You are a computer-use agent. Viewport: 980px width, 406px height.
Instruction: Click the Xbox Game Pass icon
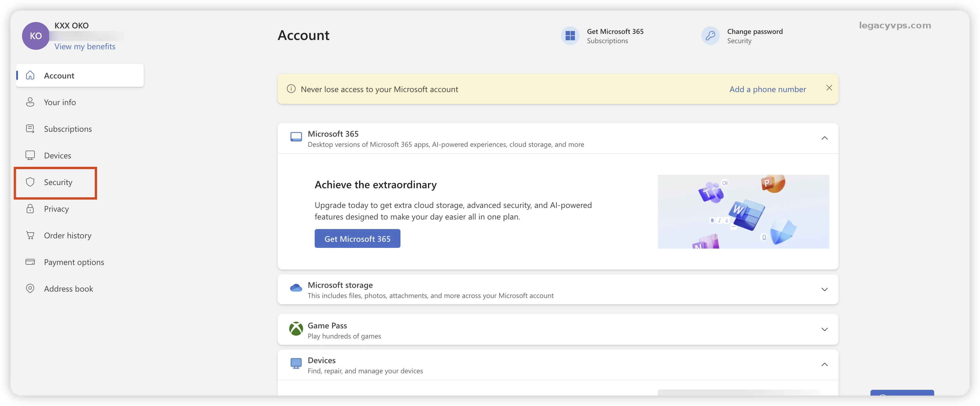coord(296,329)
